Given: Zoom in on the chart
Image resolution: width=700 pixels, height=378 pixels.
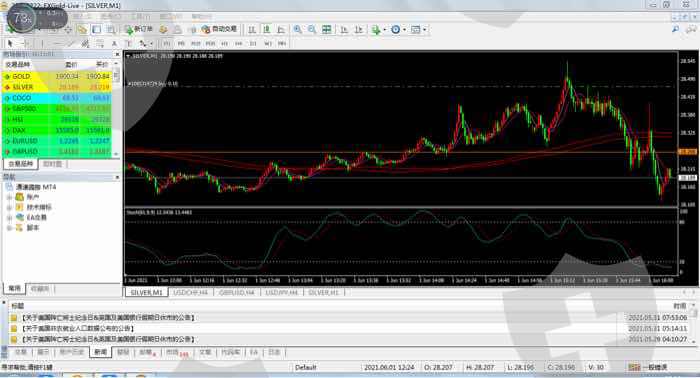Looking at the screenshot, I should (297, 29).
